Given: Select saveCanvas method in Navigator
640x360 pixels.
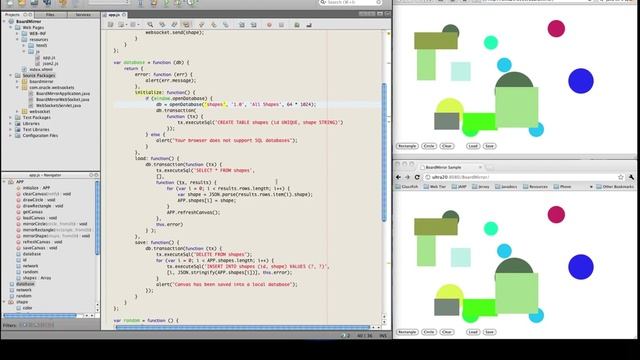Looking at the screenshot, I should tap(40, 248).
